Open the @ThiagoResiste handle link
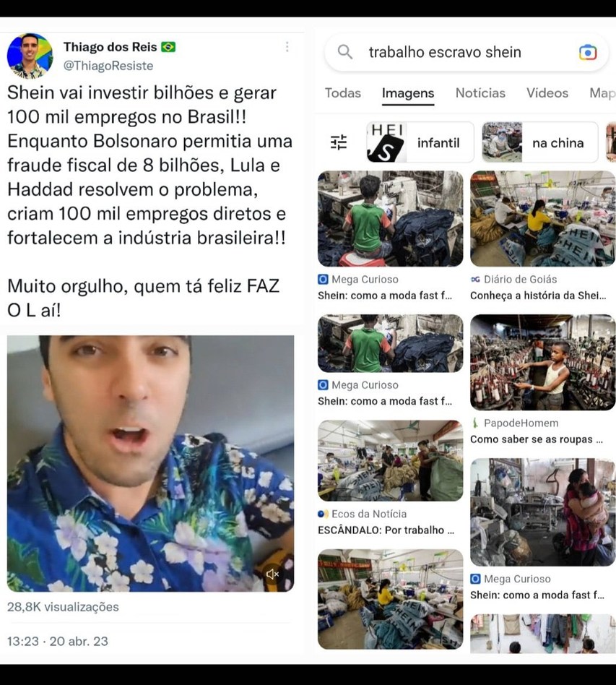The height and width of the screenshot is (685, 616). [108, 66]
